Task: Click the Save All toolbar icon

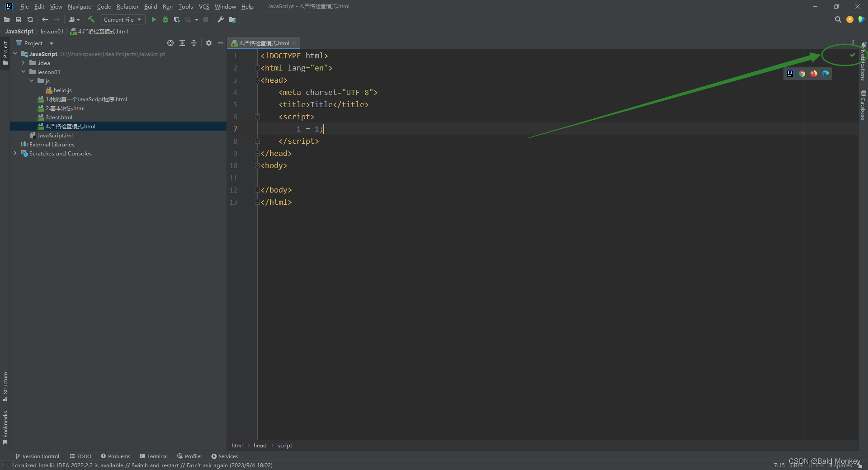Action: point(19,19)
